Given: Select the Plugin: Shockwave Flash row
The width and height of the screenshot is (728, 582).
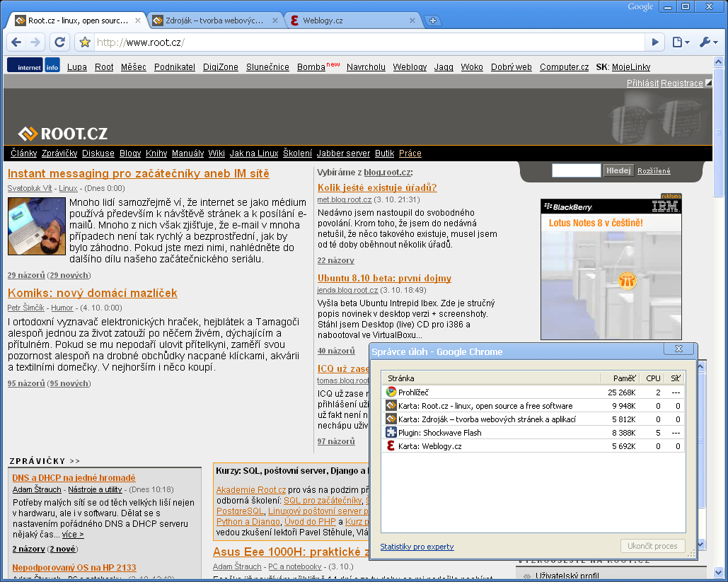Looking at the screenshot, I should pos(533,433).
